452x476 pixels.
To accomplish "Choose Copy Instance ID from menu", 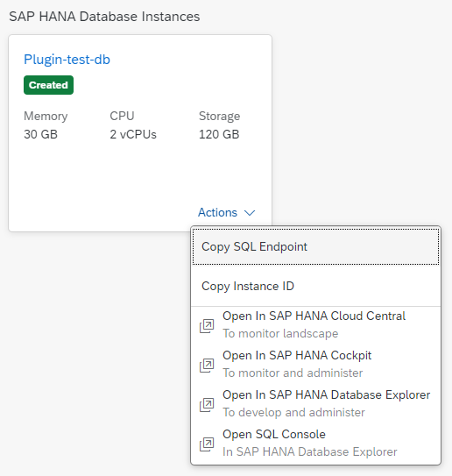I will [x=316, y=286].
